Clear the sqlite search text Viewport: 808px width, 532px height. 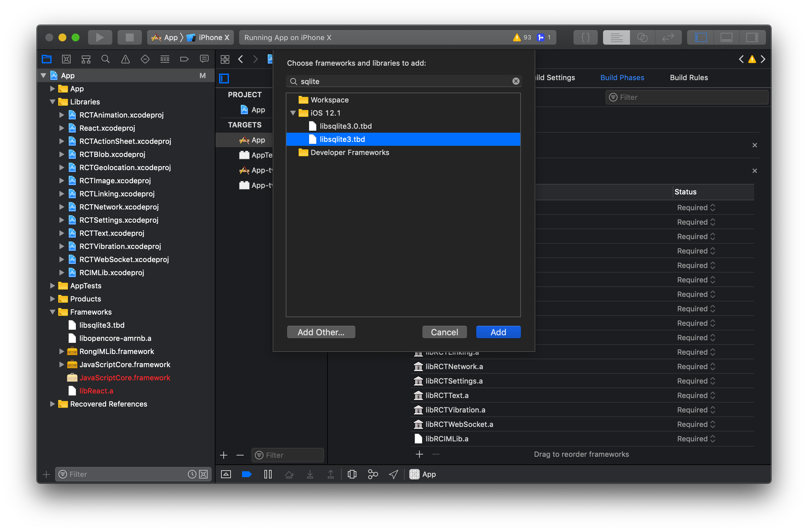(516, 81)
